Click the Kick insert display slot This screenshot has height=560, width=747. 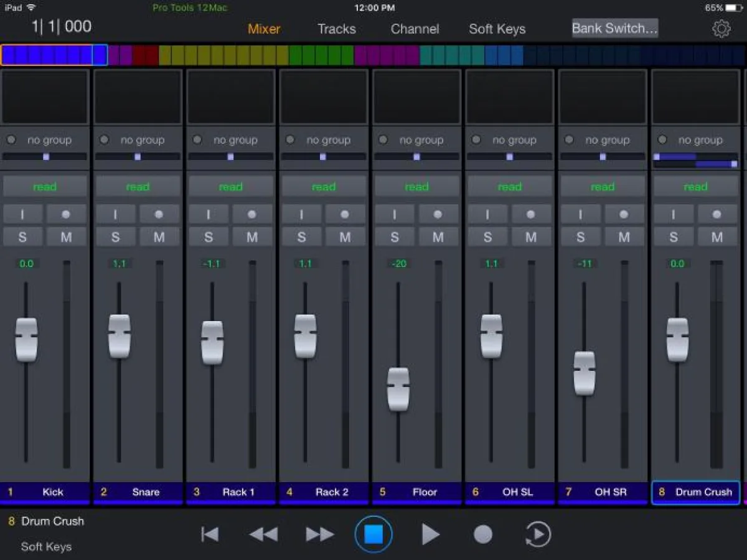pyautogui.click(x=45, y=96)
